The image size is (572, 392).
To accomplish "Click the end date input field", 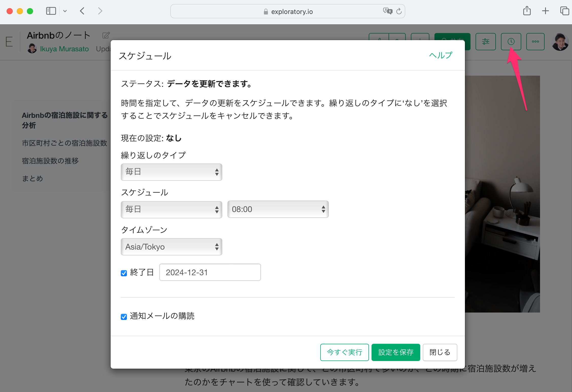I will click(x=210, y=272).
